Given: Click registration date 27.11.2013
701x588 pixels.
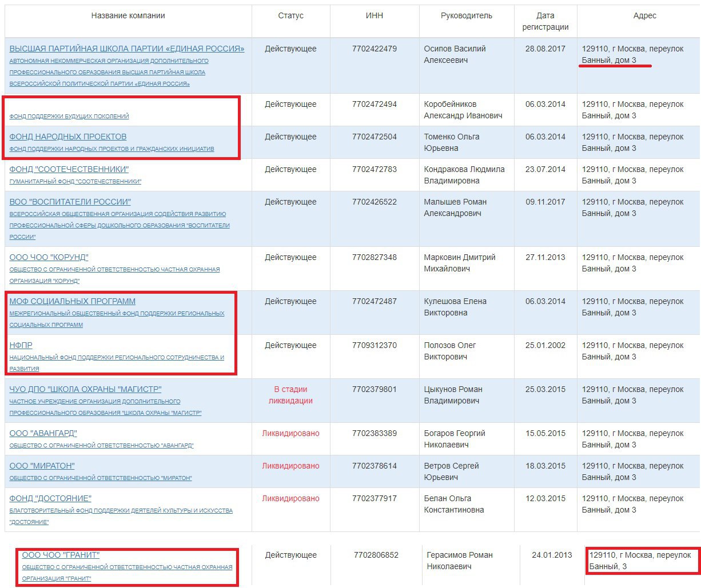Looking at the screenshot, I should coord(545,257).
